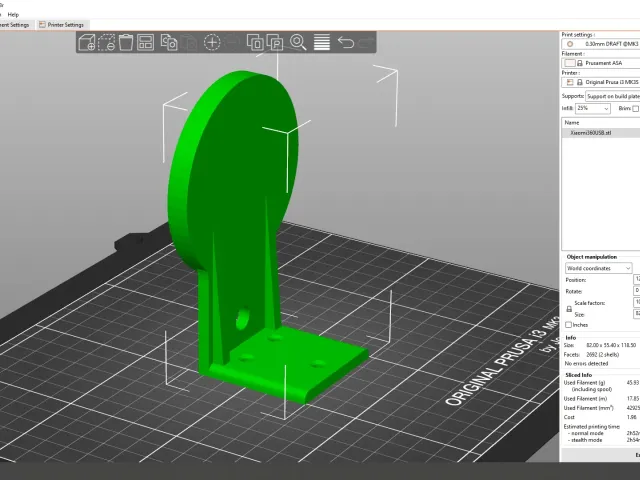Click the '82.00 x 55.40 x 118.50' size text
Screen dimensions: 640x480
(611, 345)
